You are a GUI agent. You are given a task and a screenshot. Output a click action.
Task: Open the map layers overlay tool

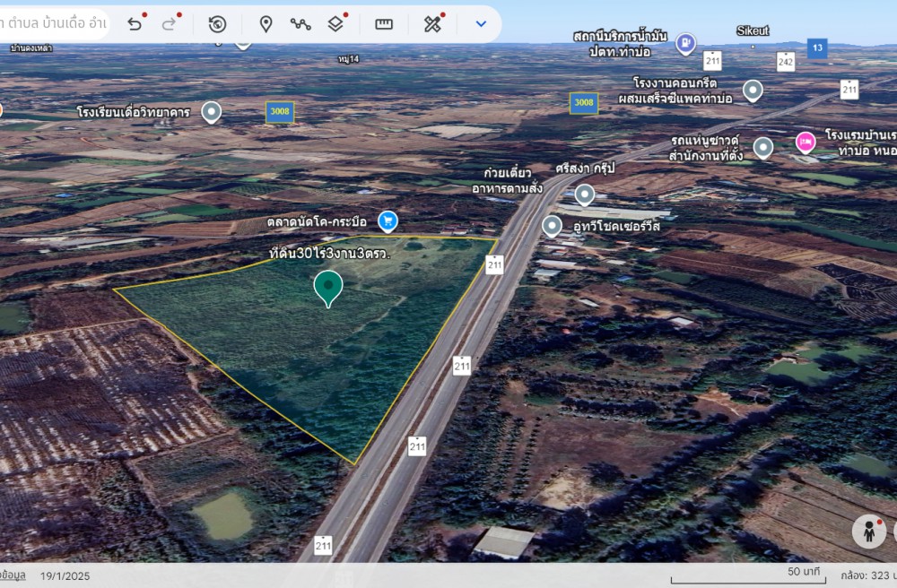point(335,24)
